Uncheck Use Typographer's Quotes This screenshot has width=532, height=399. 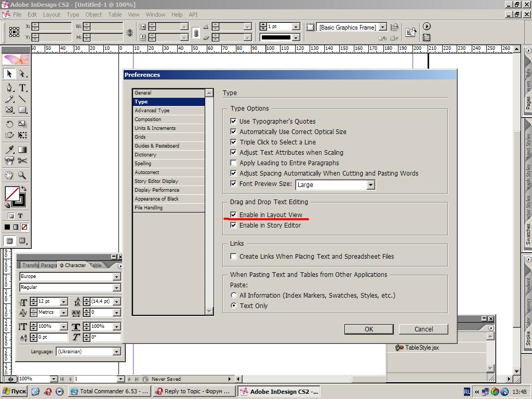click(x=233, y=121)
